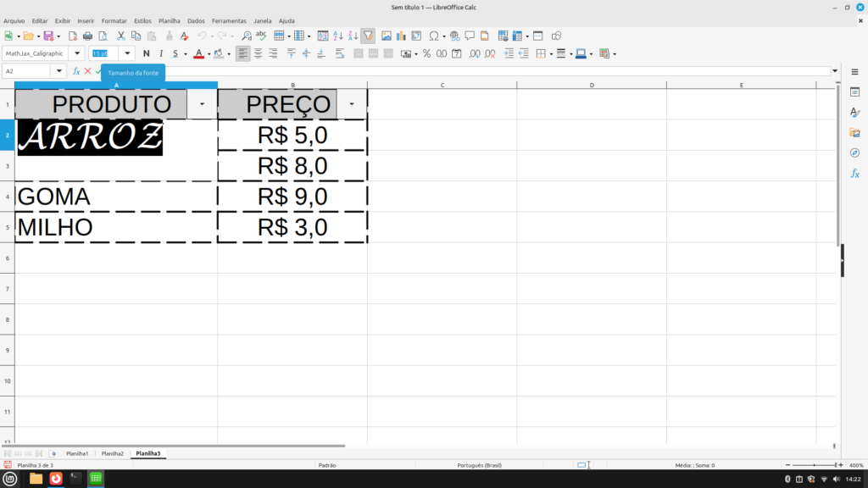The height and width of the screenshot is (488, 868).
Task: Open the Formatar menu
Action: 114,20
